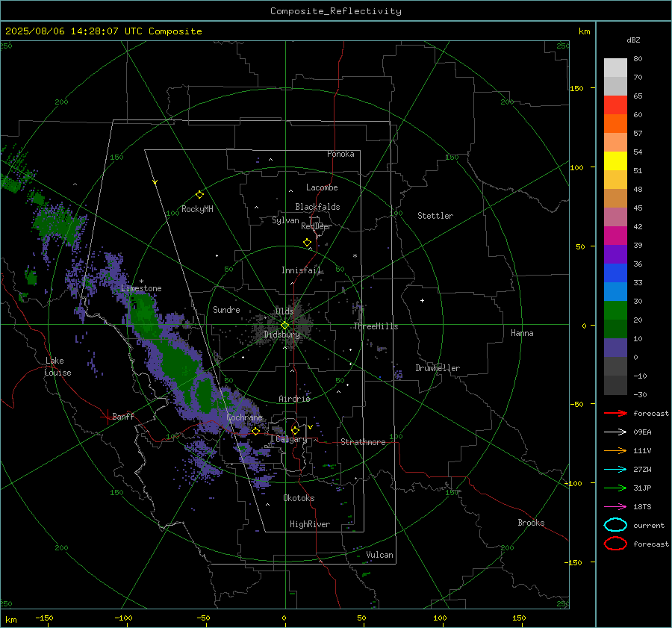The width and height of the screenshot is (672, 628).
Task: Click the Lacombe city label
Action: coord(322,187)
